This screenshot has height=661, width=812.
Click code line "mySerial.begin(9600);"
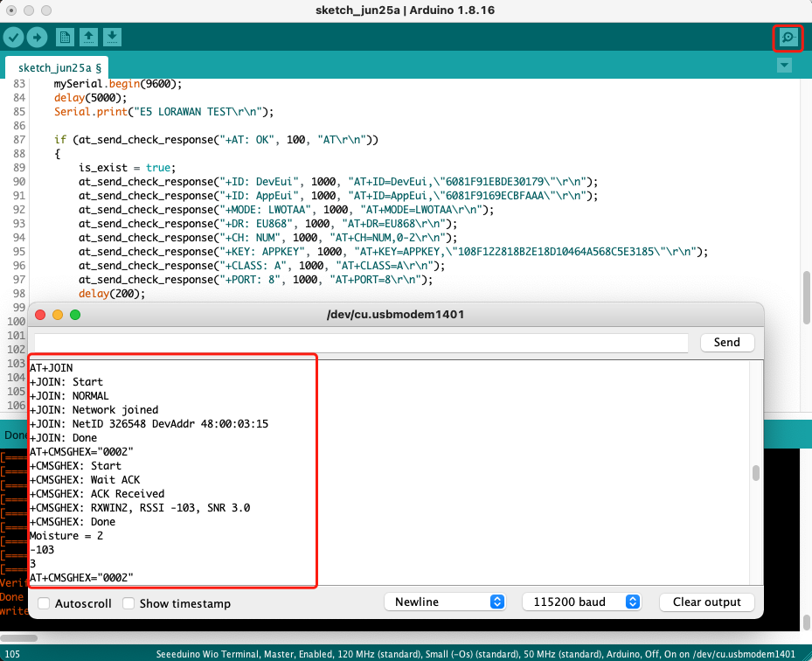[x=118, y=84]
